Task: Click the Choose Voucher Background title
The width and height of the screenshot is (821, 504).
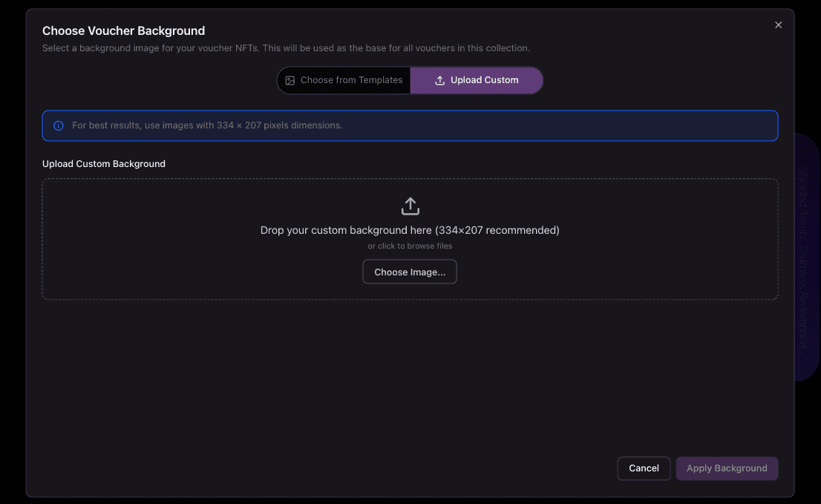Action: click(123, 30)
